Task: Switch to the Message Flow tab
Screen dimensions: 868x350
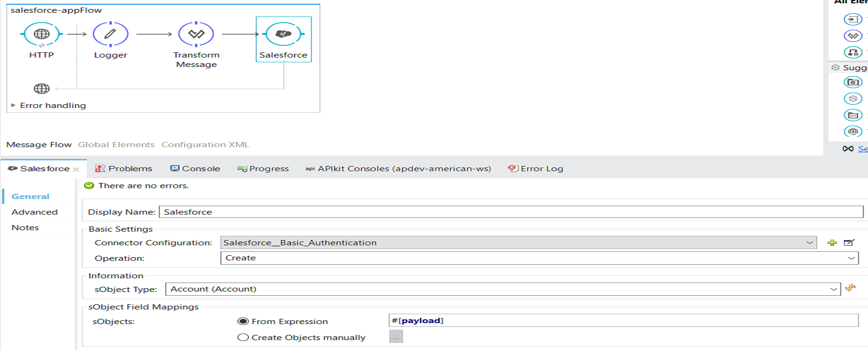Action: [39, 144]
